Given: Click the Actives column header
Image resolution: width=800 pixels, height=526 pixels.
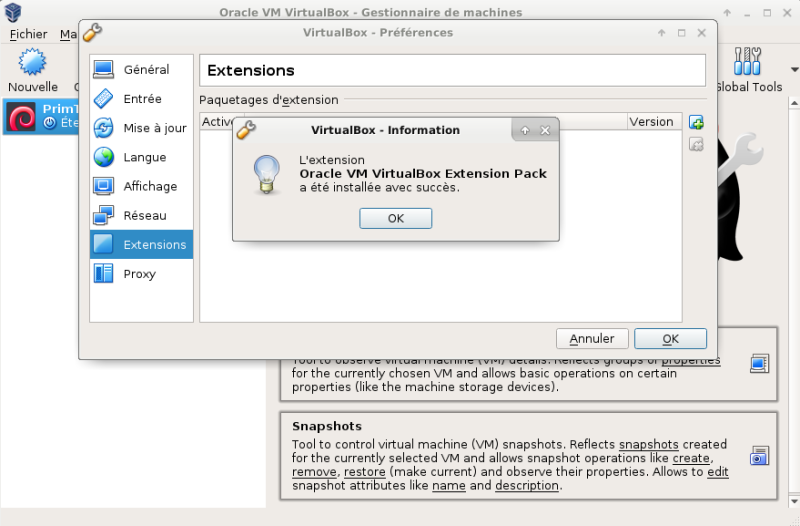Looking at the screenshot, I should tap(217, 122).
